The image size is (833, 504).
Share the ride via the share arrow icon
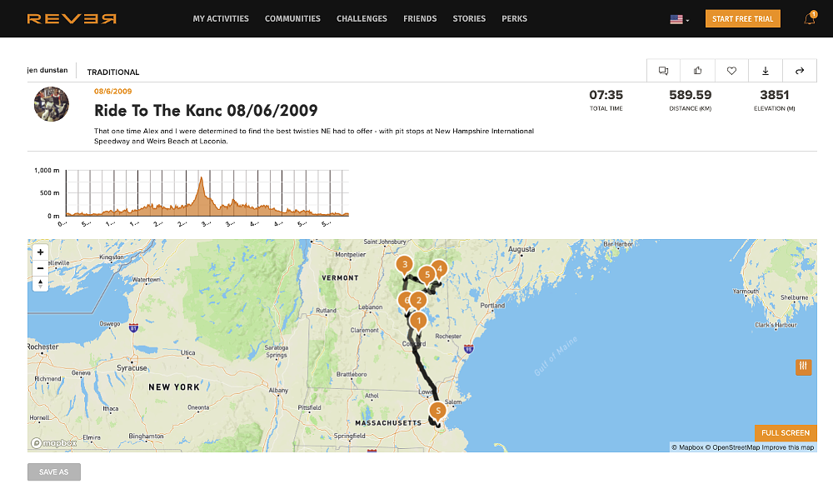[800, 71]
